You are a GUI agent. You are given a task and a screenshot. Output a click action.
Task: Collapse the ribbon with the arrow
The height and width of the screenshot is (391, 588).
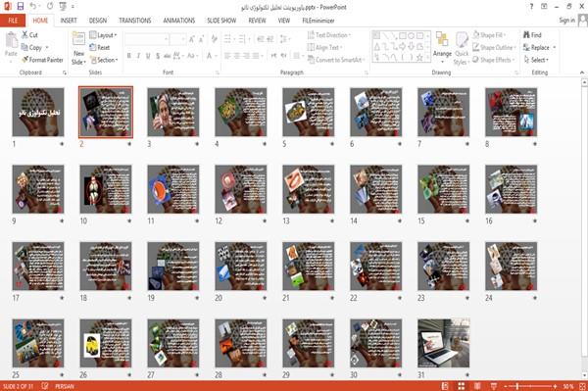(x=582, y=73)
